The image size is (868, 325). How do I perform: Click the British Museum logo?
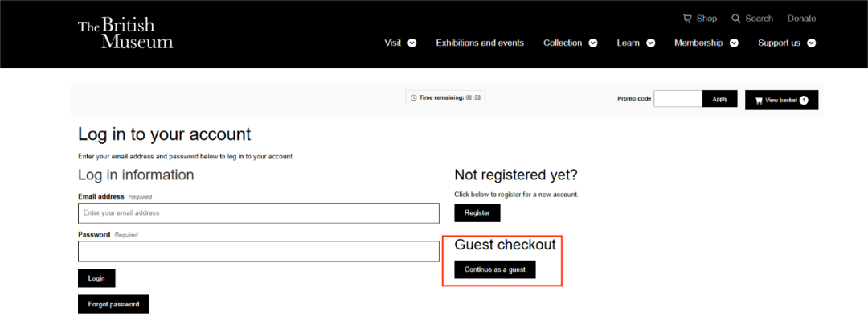tap(125, 34)
